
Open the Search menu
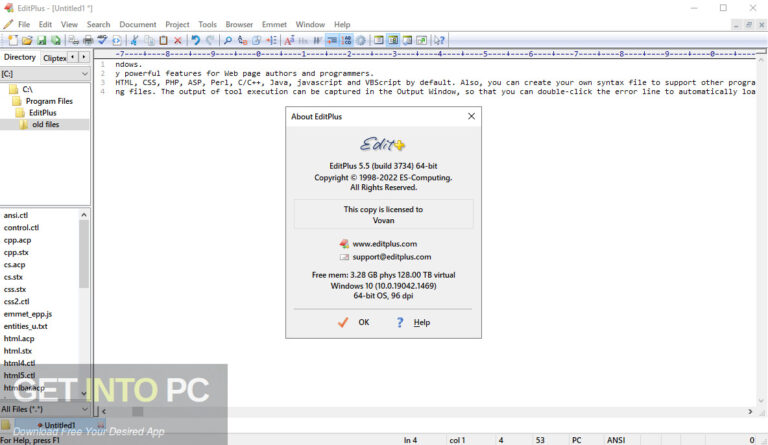point(98,24)
